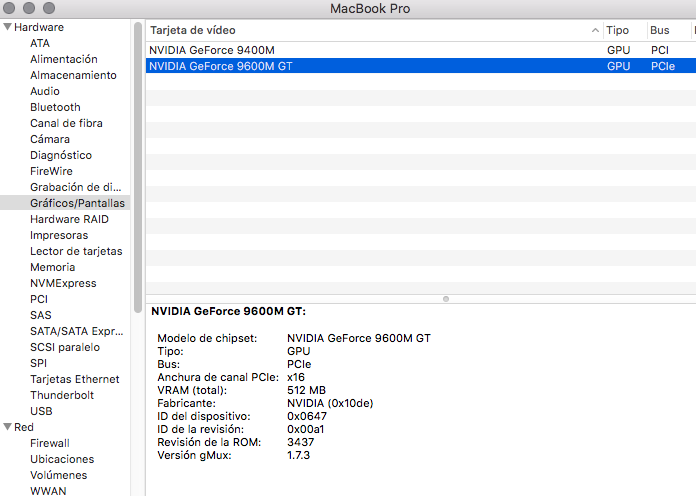Select Hardware category label
The image size is (696, 496).
(x=39, y=27)
